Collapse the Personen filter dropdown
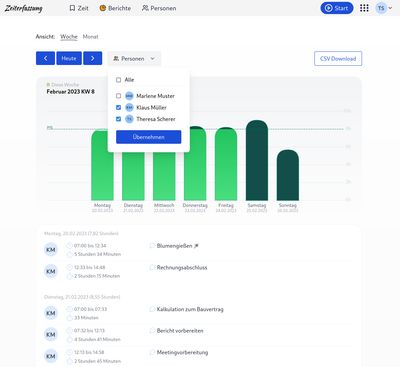This screenshot has height=367, width=400. [x=134, y=59]
